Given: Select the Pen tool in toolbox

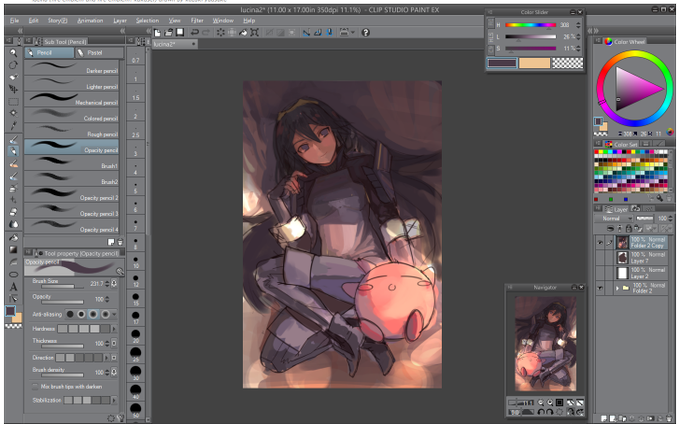Looking at the screenshot, I should pyautogui.click(x=13, y=140).
